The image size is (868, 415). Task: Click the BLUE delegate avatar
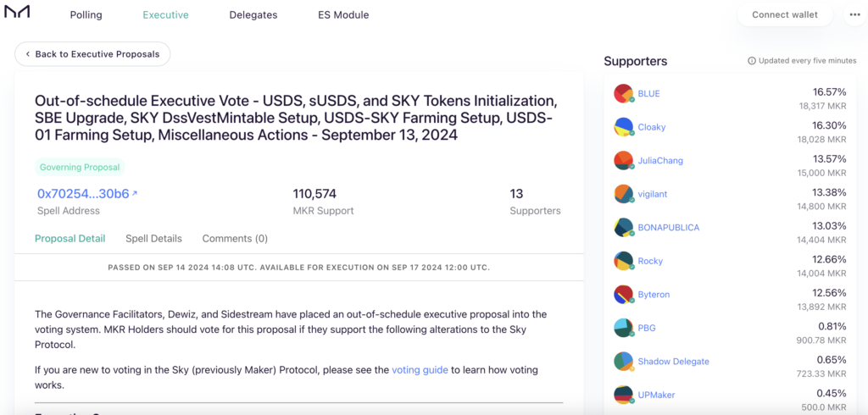(623, 93)
